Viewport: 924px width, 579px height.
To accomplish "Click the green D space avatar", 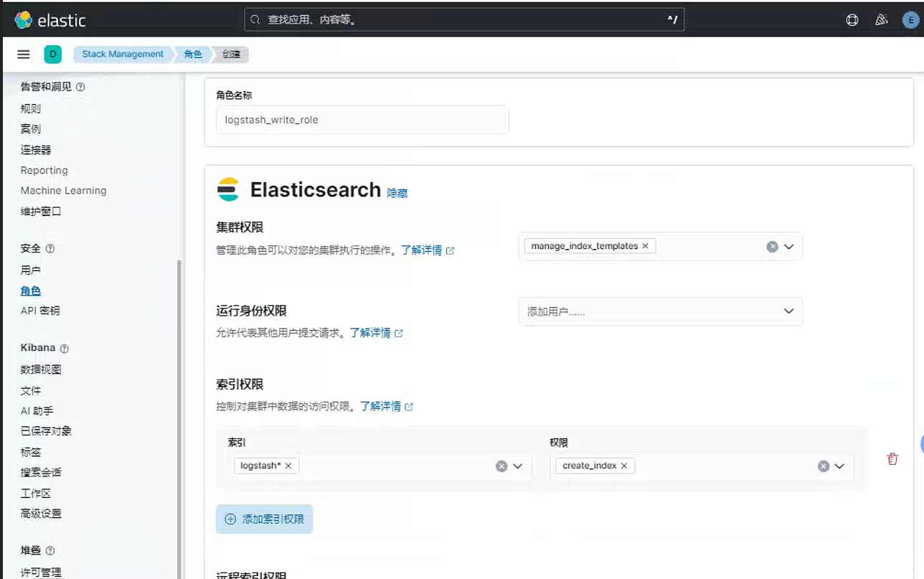I will tap(52, 55).
